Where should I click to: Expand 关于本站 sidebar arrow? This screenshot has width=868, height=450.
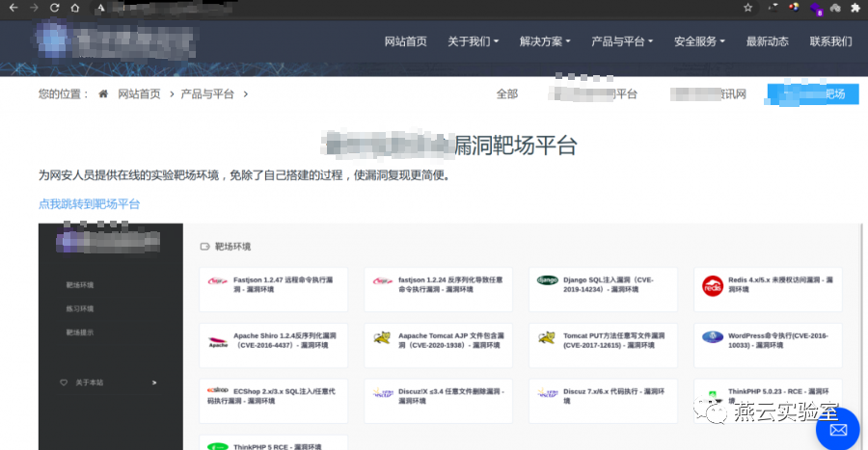[x=154, y=383]
